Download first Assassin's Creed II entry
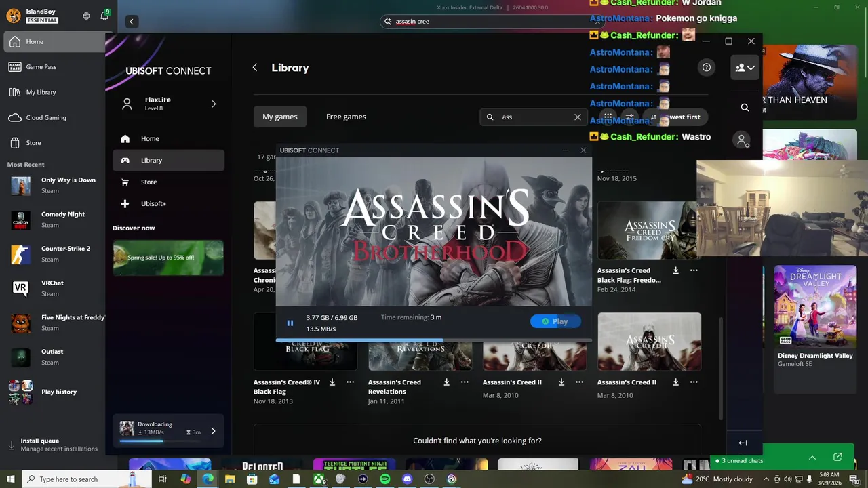Screen dimensions: 868x488 (561, 382)
